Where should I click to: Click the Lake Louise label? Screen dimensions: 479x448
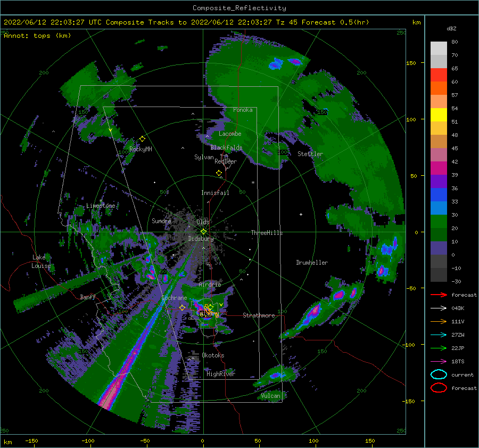point(42,262)
